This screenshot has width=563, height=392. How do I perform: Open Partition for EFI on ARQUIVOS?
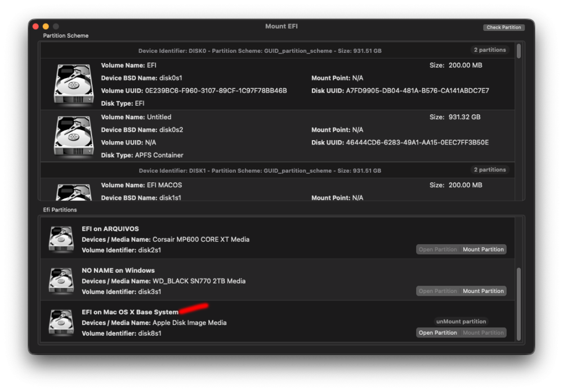(437, 249)
